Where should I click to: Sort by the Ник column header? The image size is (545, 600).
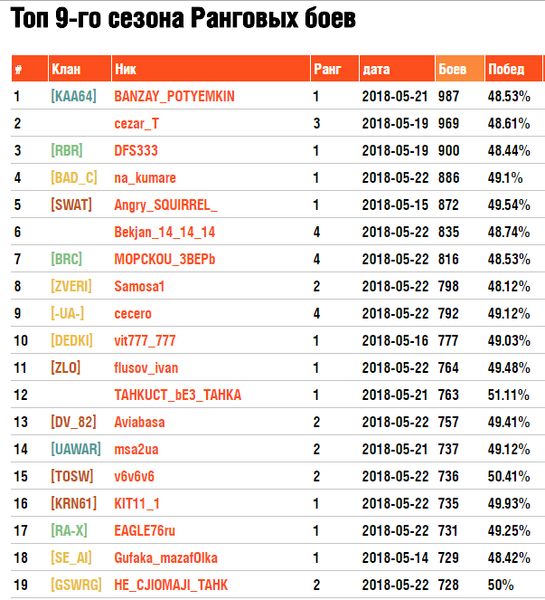click(x=210, y=68)
